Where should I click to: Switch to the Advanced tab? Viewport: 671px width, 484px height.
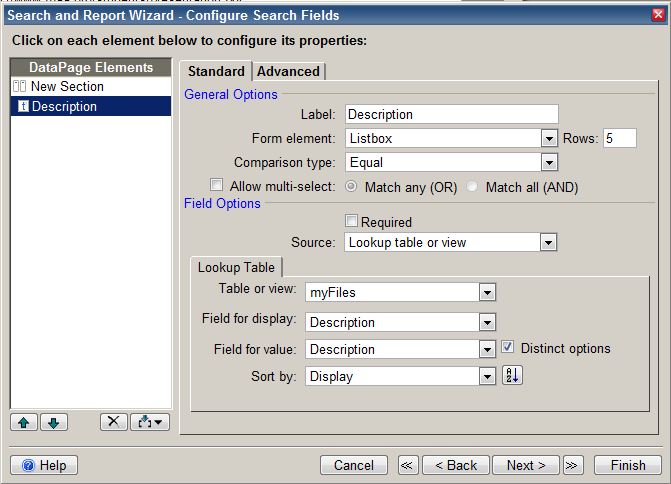click(x=288, y=71)
